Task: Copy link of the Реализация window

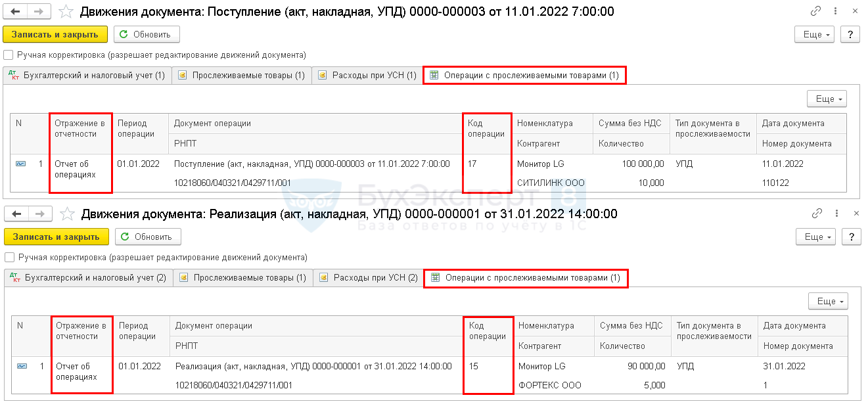Action: pos(817,214)
